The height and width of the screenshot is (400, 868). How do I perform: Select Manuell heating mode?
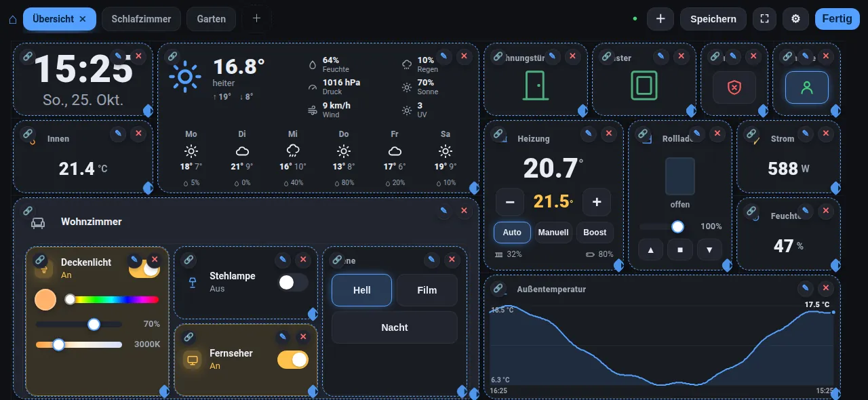[553, 233]
